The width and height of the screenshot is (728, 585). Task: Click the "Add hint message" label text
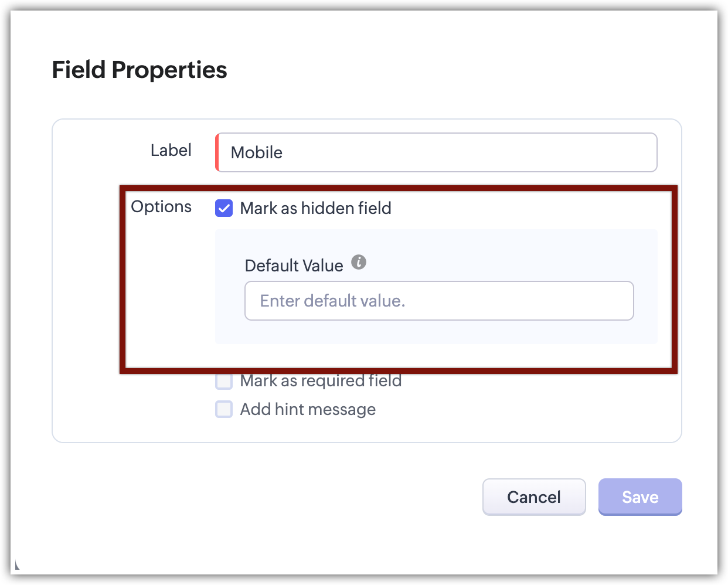(308, 409)
